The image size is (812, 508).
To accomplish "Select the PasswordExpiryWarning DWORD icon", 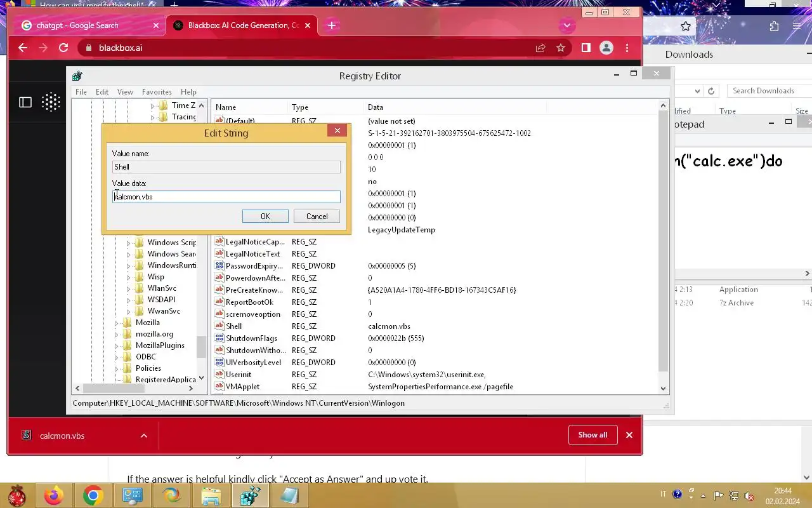I will pyautogui.click(x=219, y=266).
